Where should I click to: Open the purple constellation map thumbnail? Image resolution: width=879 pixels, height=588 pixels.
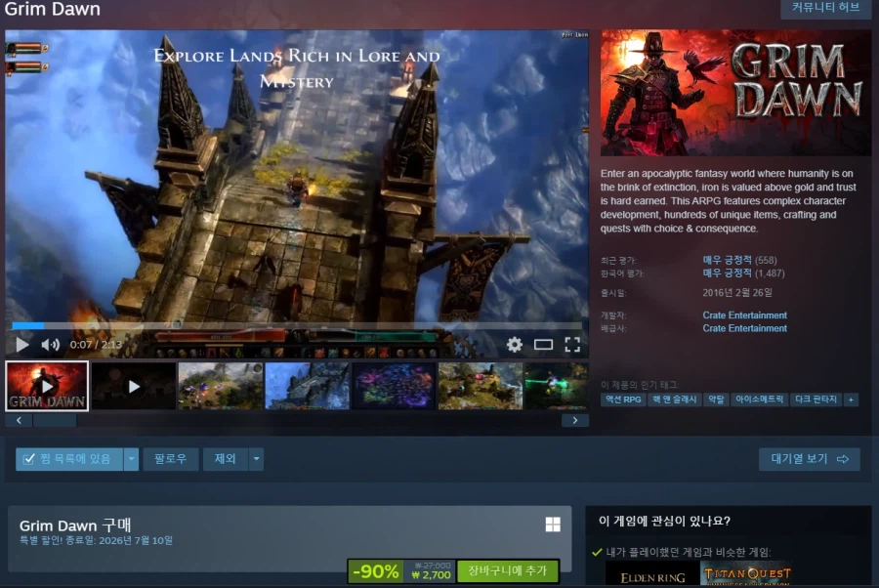pyautogui.click(x=394, y=386)
